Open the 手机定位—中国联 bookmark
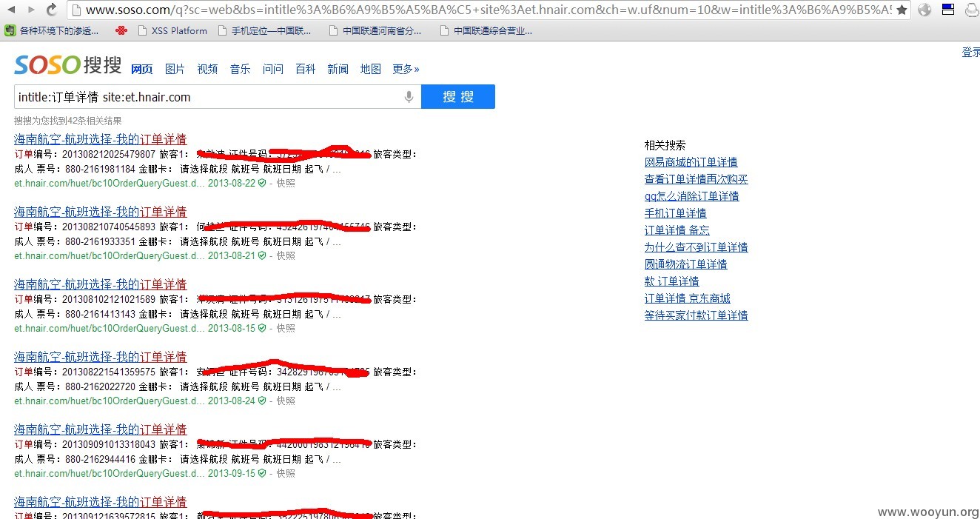The width and height of the screenshot is (980, 519). coord(264,31)
